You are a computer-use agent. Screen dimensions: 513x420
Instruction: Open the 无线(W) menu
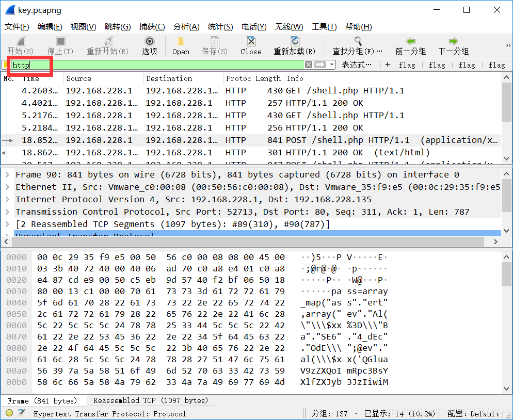[x=289, y=27]
